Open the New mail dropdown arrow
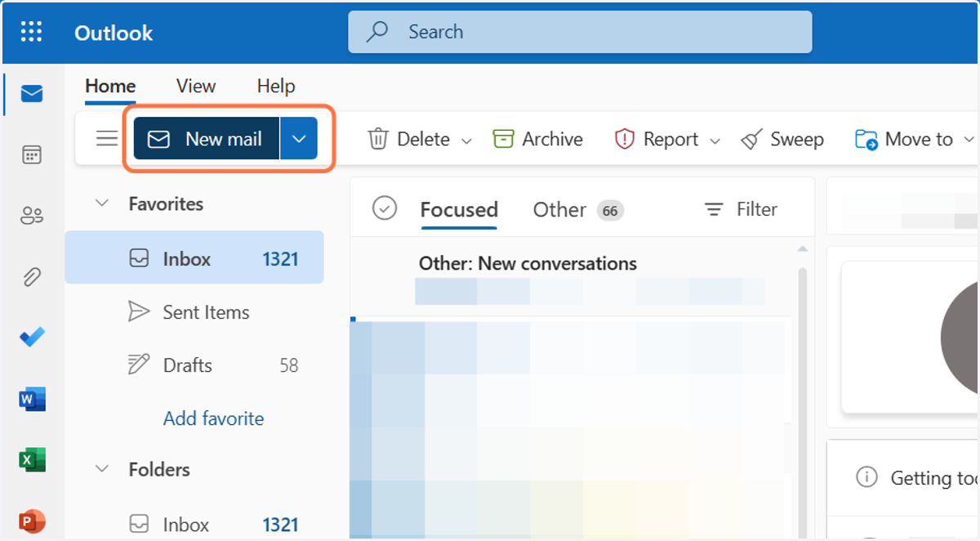Screen dimensions: 980x541 click(299, 139)
